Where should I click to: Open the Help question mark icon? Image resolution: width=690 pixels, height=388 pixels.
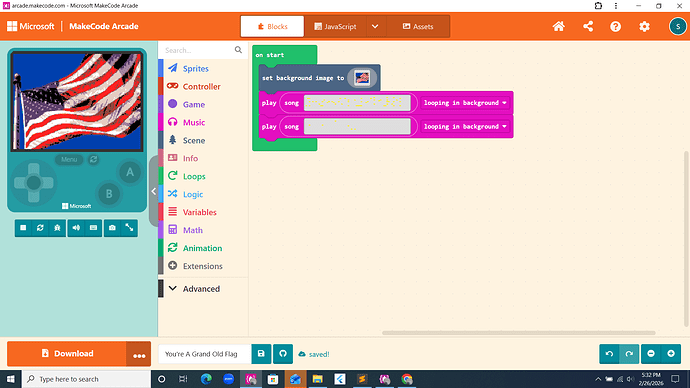pos(615,26)
